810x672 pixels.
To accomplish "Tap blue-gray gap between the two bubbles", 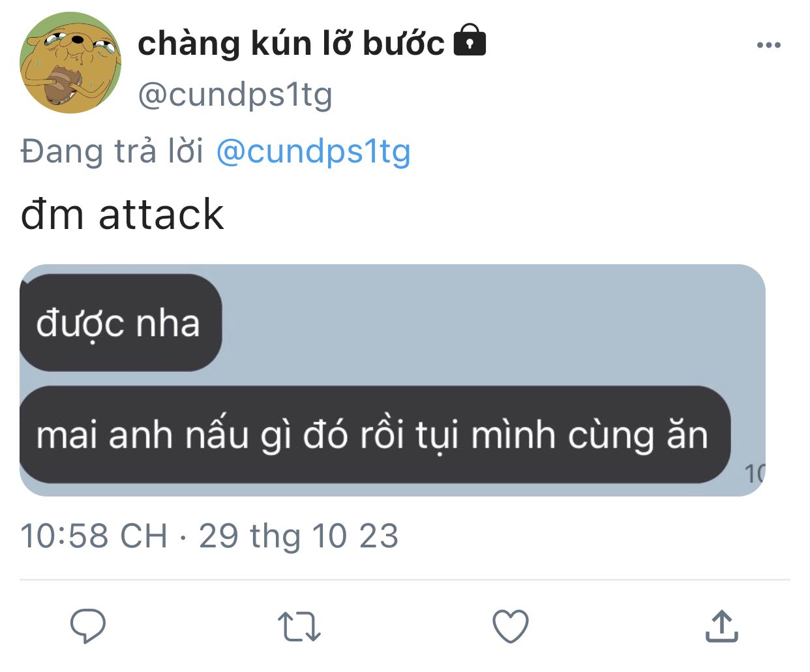I will [x=392, y=379].
